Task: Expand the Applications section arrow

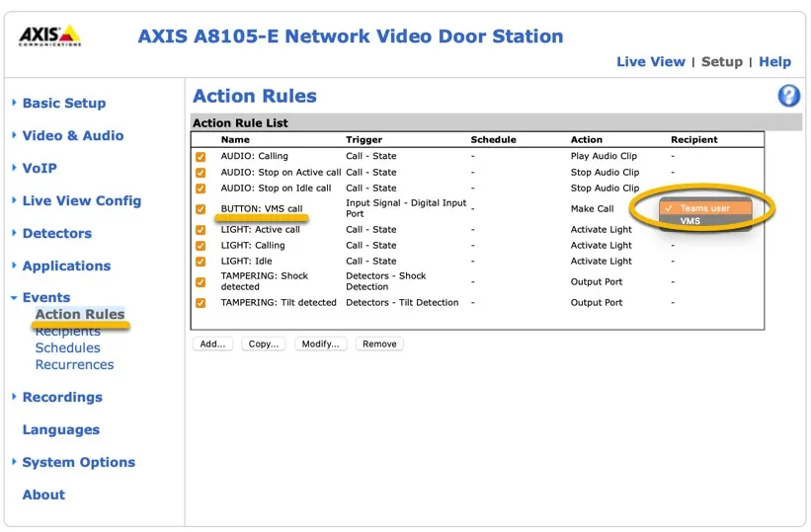Action: pos(14,266)
